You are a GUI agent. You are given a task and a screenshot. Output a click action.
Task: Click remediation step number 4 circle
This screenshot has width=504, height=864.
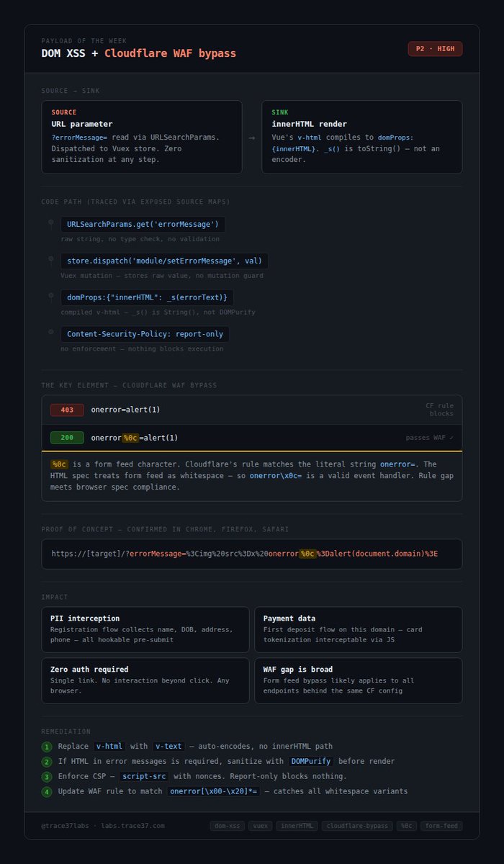click(x=47, y=792)
